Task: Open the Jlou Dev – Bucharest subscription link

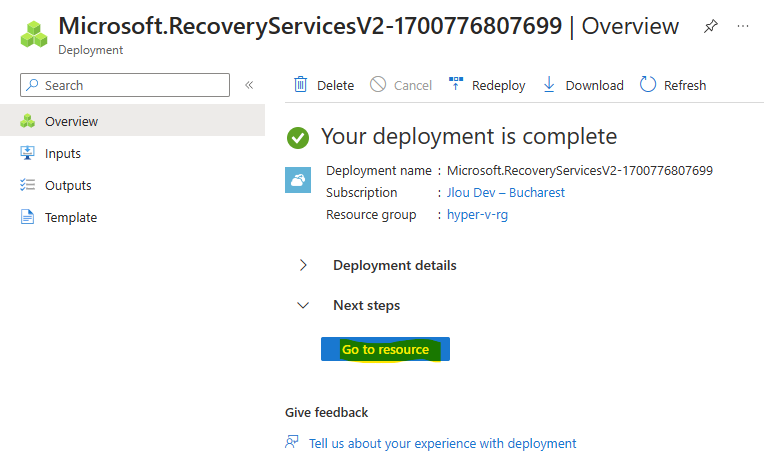Action: (506, 192)
